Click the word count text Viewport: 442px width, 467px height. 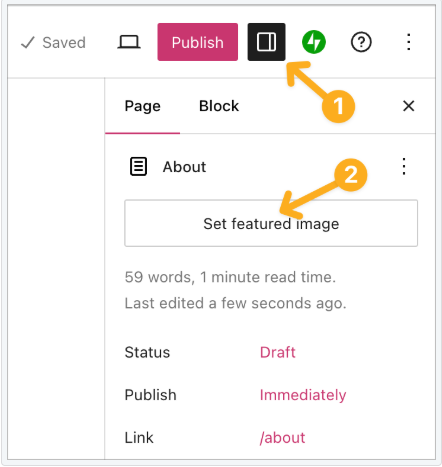[230, 277]
